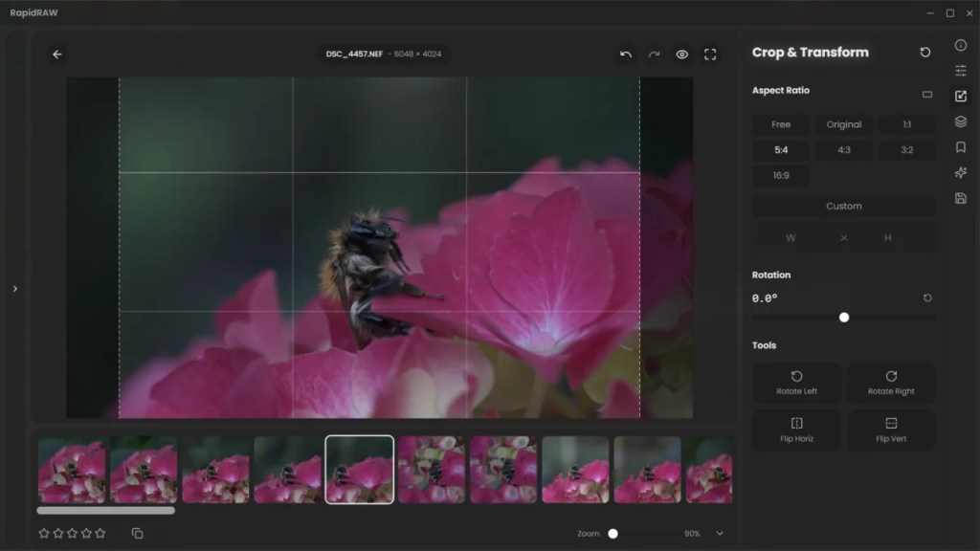Viewport: 980px width, 551px height.
Task: Click the Rotate Left button
Action: [796, 383]
